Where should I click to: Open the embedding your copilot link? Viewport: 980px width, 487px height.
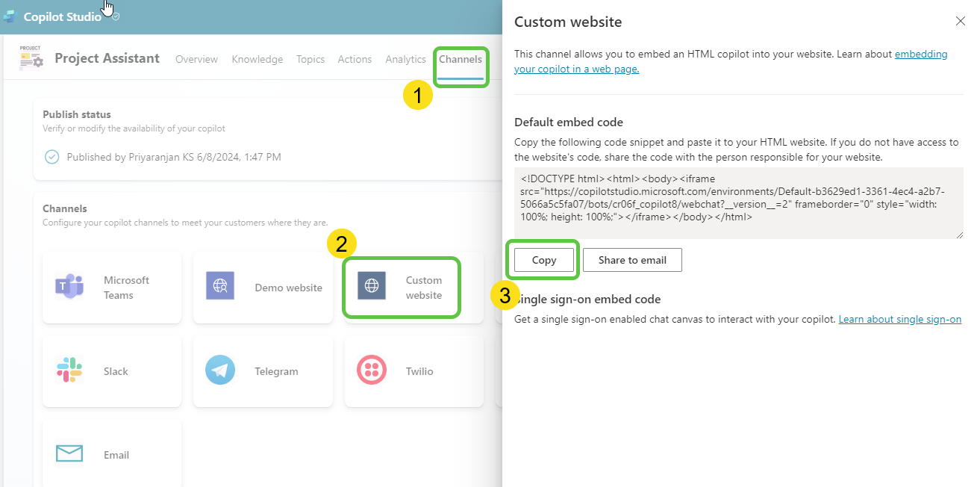[x=920, y=54]
